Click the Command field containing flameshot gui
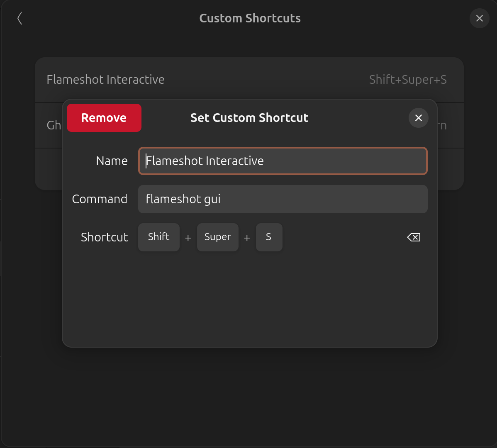Viewport: 497px width, 448px height. 282,199
